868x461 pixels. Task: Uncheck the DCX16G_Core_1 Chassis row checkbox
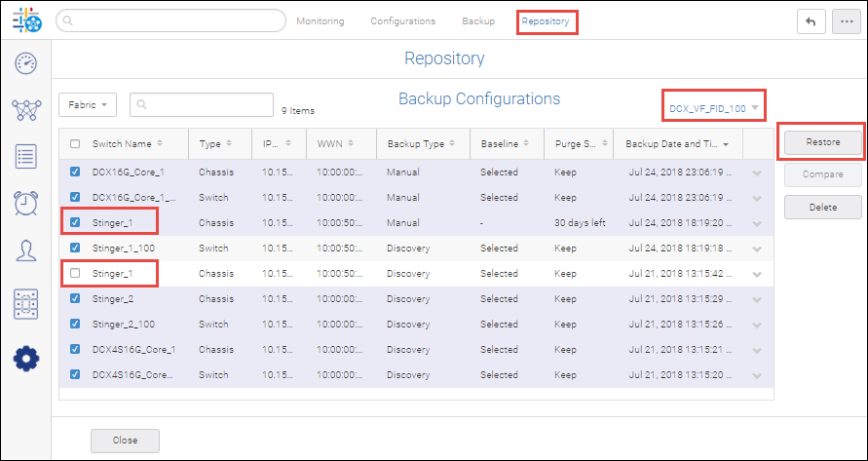coord(75,172)
